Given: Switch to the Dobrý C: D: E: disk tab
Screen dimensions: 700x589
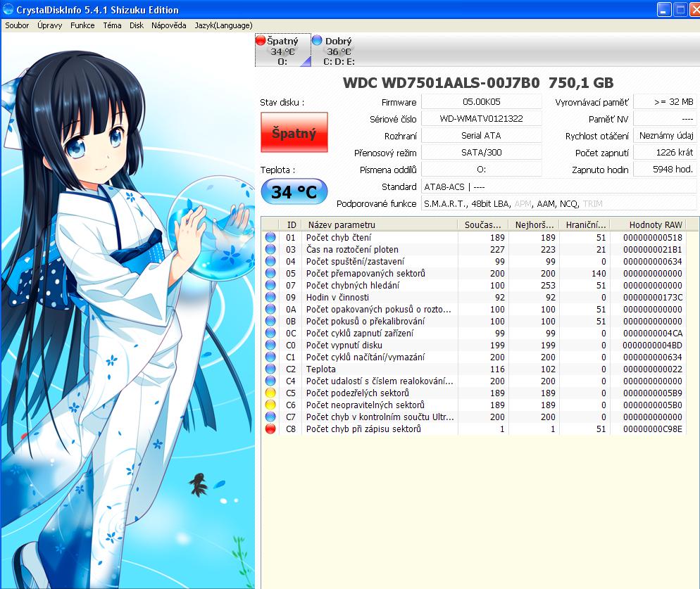Looking at the screenshot, I should pyautogui.click(x=339, y=50).
